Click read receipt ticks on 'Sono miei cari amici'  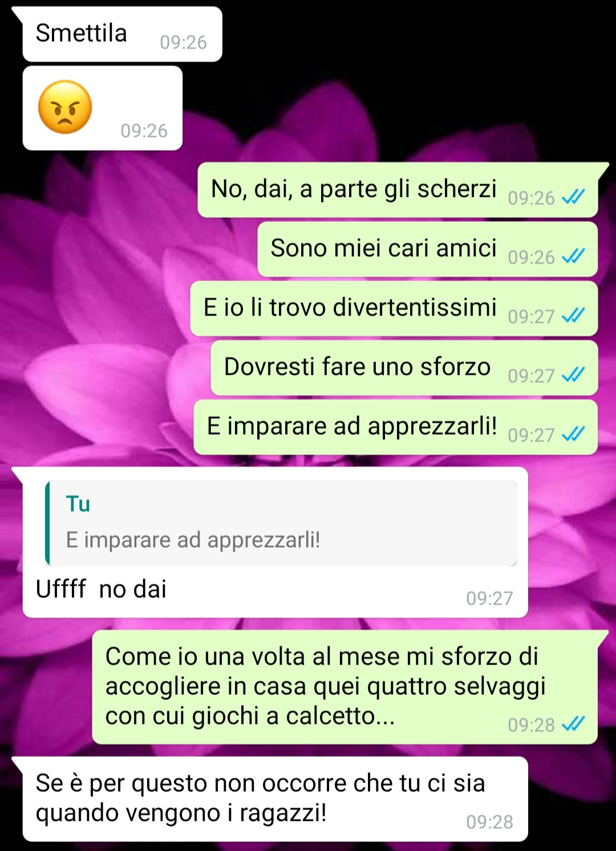coord(573,256)
